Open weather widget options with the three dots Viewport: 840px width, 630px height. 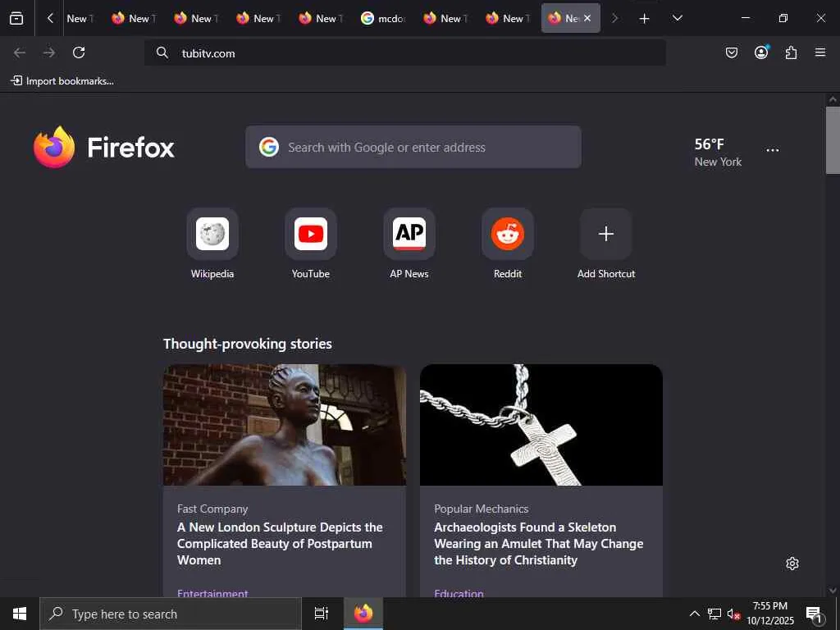(x=773, y=150)
